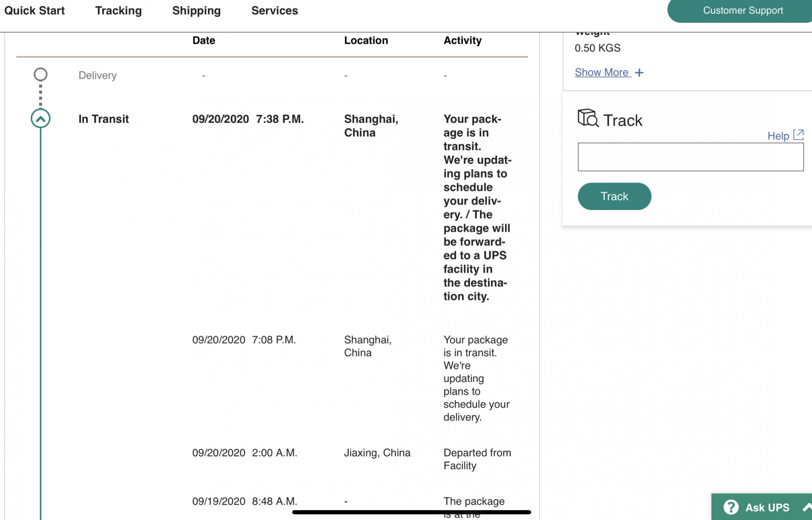Click the horizontal scrollbar at bottom
Image resolution: width=812 pixels, height=520 pixels.
(411, 512)
